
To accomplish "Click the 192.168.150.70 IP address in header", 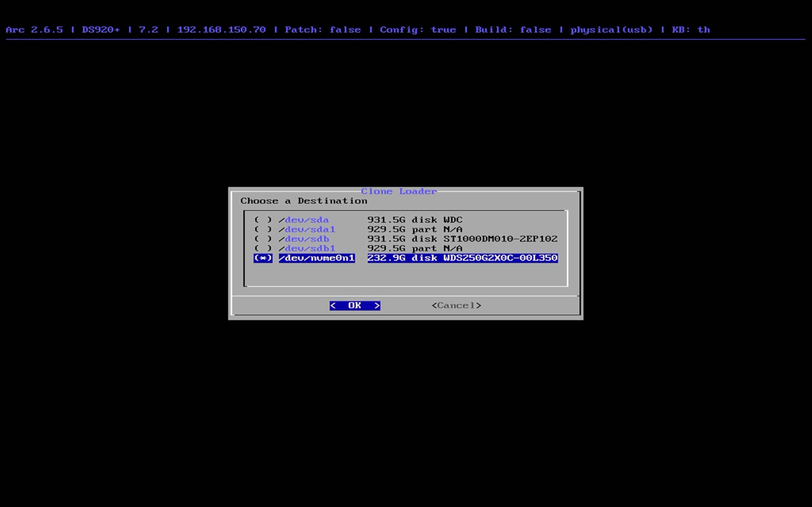I will pos(222,30).
